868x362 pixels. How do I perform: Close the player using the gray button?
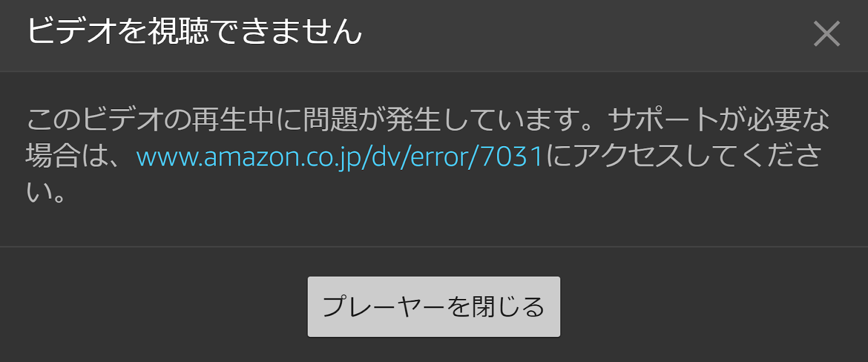[434, 307]
